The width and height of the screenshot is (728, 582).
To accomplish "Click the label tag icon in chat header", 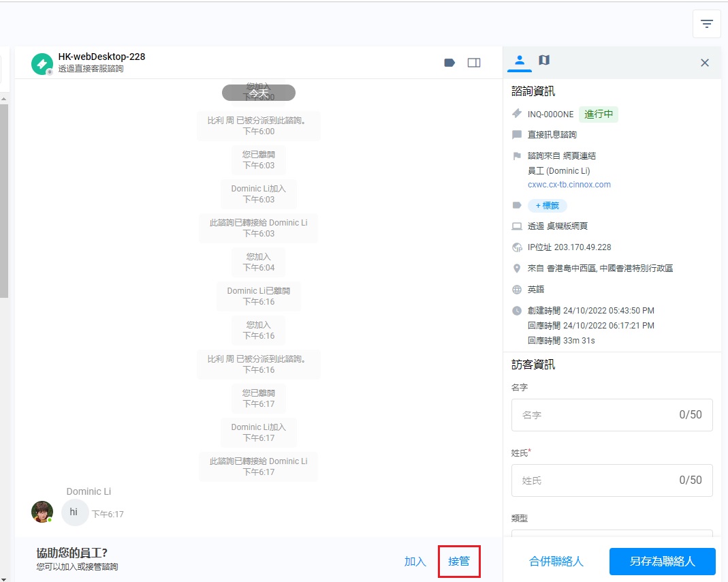I will tap(449, 63).
